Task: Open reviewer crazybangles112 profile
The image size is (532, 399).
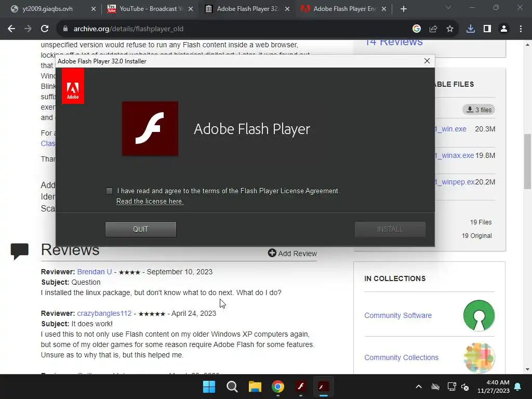Action: click(x=104, y=313)
